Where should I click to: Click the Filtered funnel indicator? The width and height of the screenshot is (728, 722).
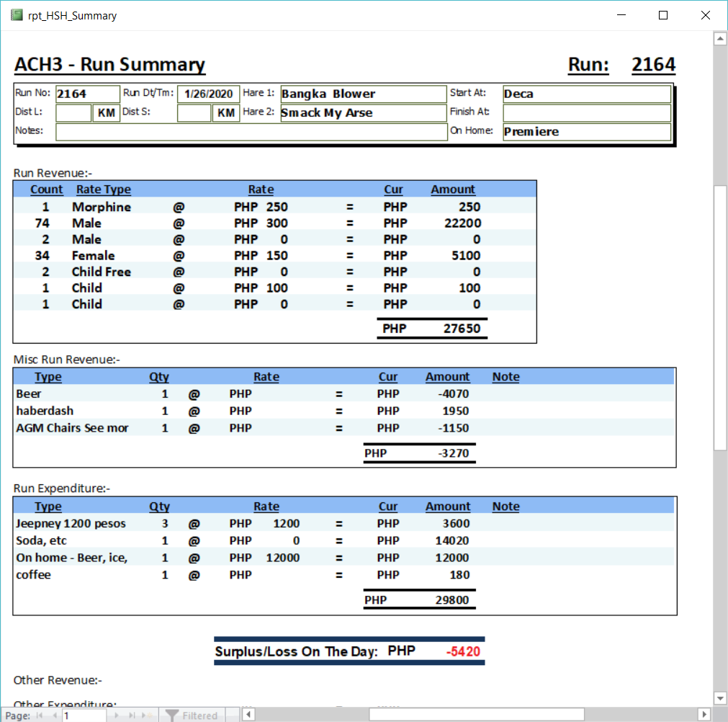click(191, 716)
